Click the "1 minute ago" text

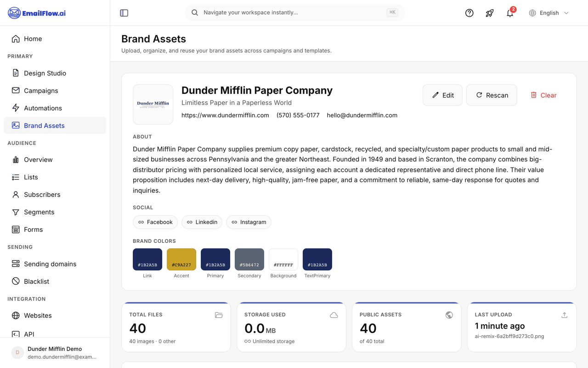pyautogui.click(x=500, y=326)
